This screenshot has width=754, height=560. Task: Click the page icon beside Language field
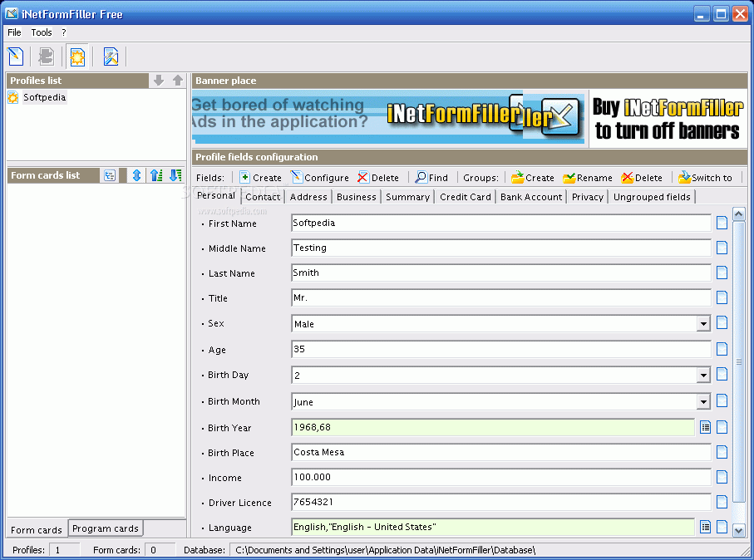[722, 527]
